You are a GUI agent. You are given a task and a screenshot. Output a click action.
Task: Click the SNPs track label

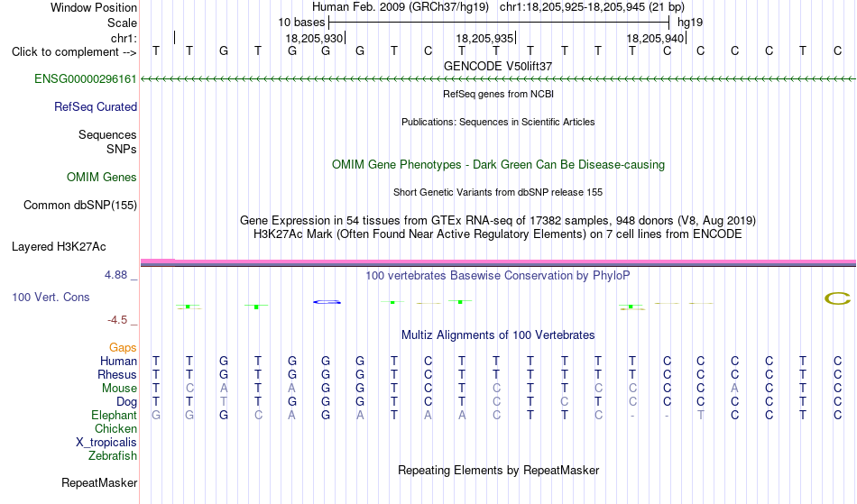(122, 150)
